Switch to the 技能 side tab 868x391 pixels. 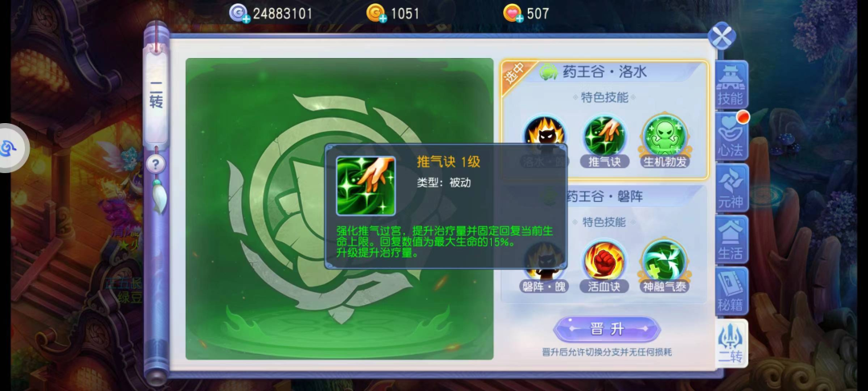(x=731, y=84)
